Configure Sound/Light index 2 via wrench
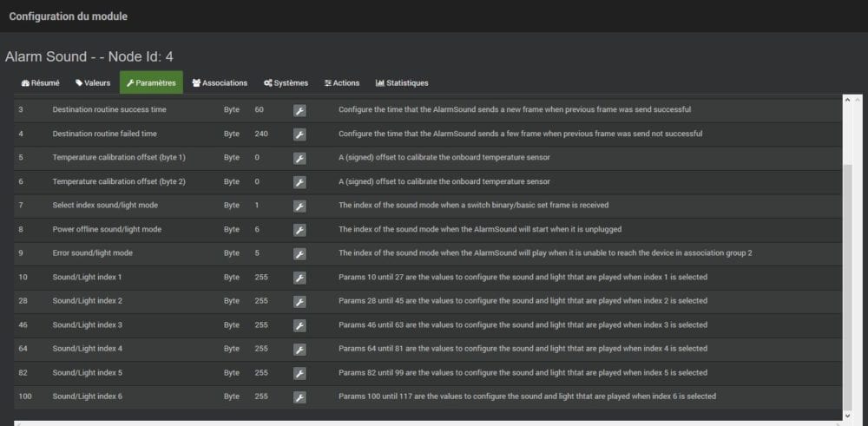Screen dimensions: 868x426 point(299,301)
